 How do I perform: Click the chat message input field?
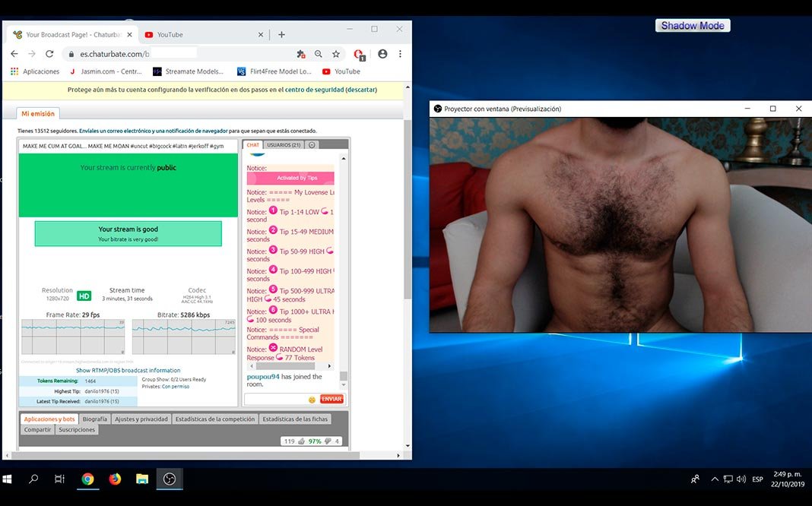pyautogui.click(x=275, y=399)
